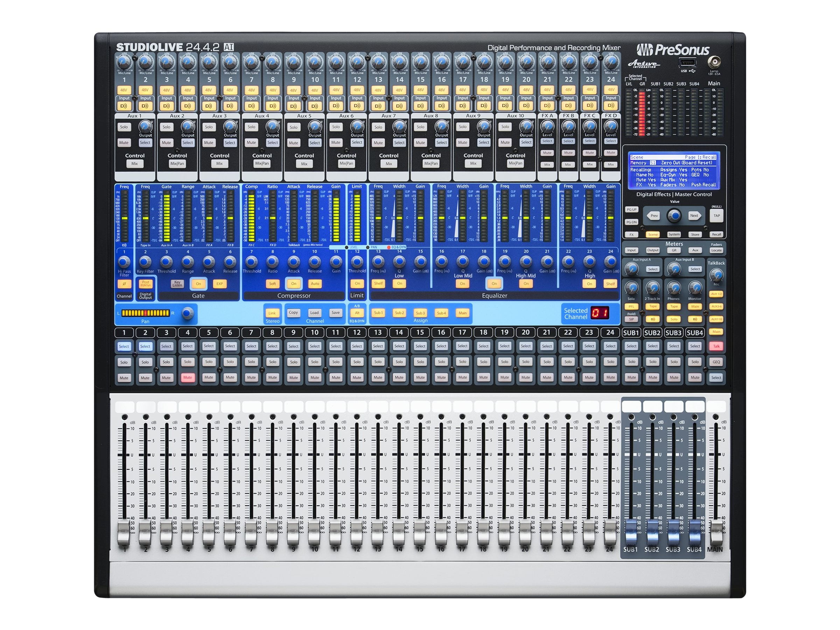Open the System page

pyautogui.click(x=674, y=234)
